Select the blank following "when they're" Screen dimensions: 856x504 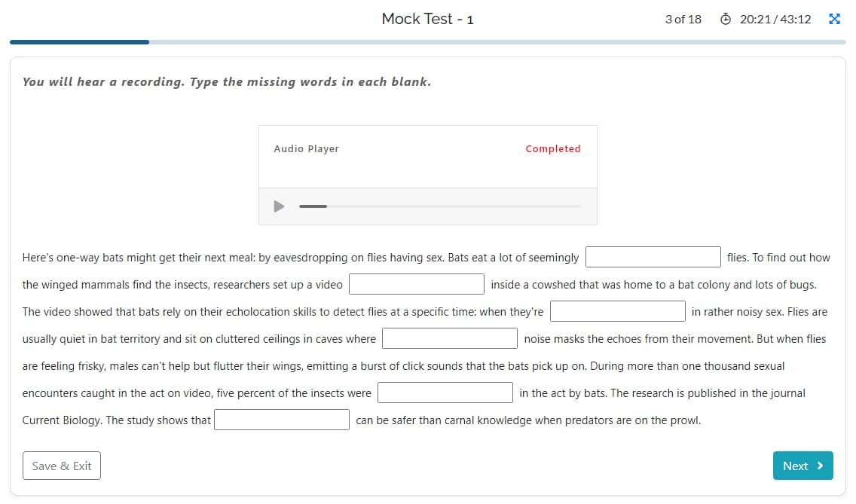[617, 312]
